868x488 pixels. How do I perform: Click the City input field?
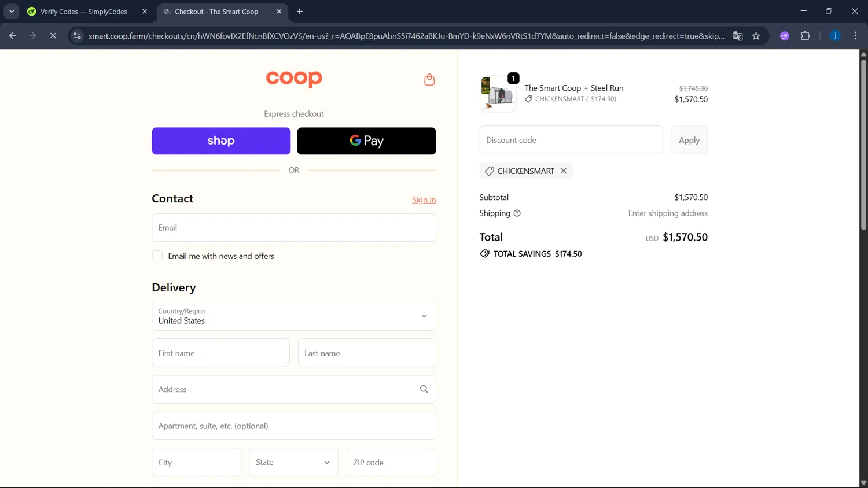point(197,462)
